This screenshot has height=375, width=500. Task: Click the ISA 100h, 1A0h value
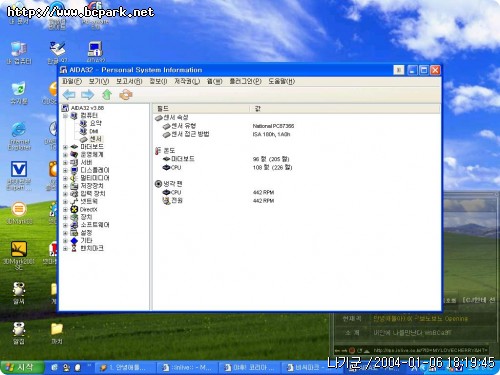tap(271, 134)
